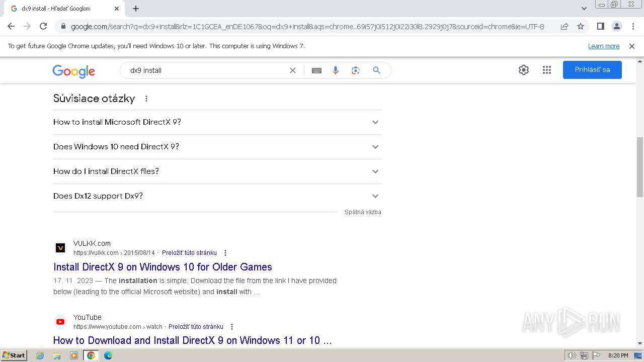Switch to Chrome taskbar button
This screenshot has height=362, width=644.
(x=91, y=355)
